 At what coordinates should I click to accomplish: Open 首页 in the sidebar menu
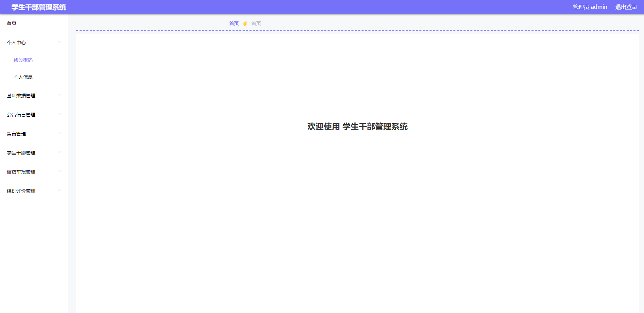pyautogui.click(x=12, y=23)
